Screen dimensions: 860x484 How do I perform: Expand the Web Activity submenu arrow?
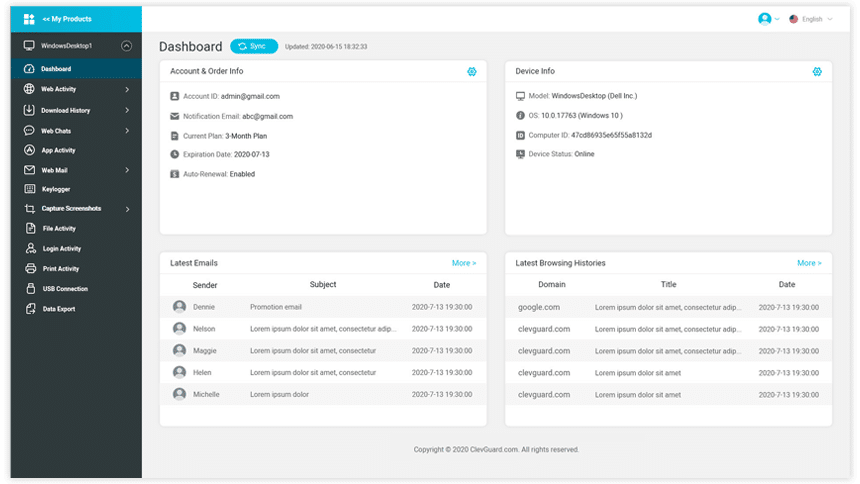(127, 89)
